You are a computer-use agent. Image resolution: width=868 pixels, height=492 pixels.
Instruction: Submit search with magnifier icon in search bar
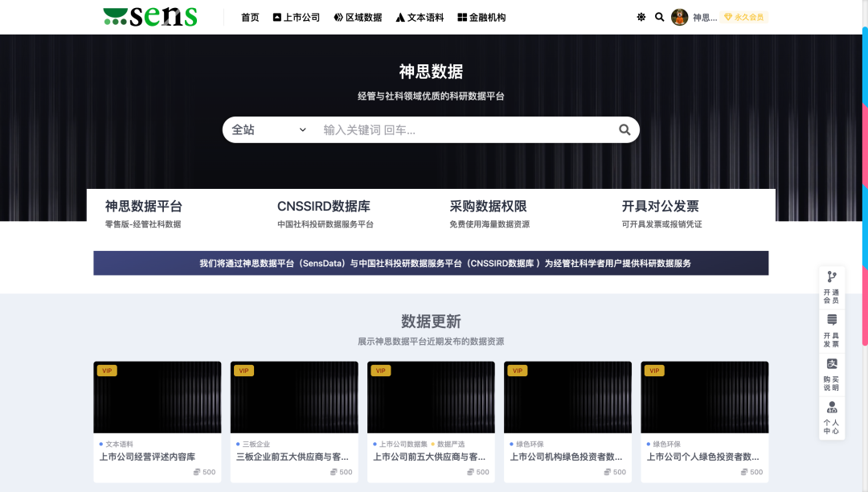[624, 129]
